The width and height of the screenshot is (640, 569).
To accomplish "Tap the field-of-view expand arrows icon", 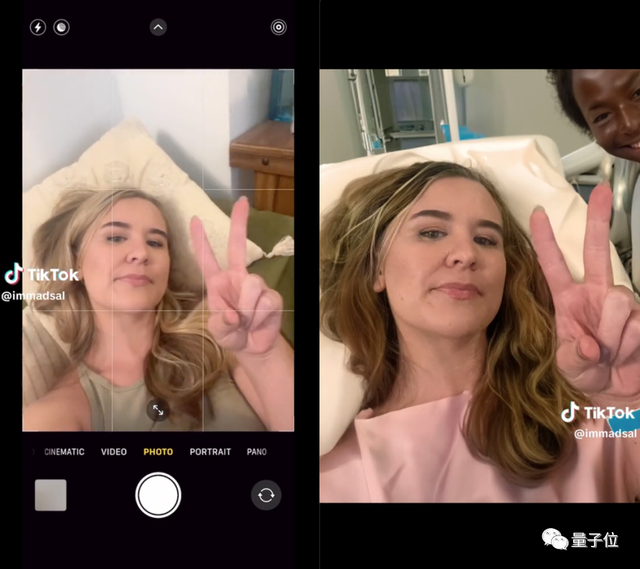I will click(x=157, y=409).
